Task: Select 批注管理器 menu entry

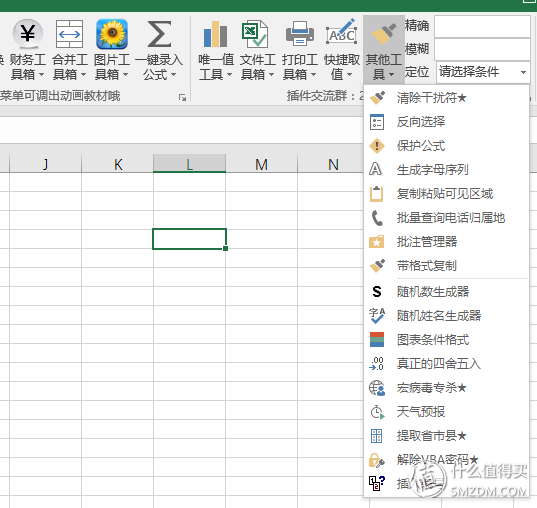Action: [446, 241]
